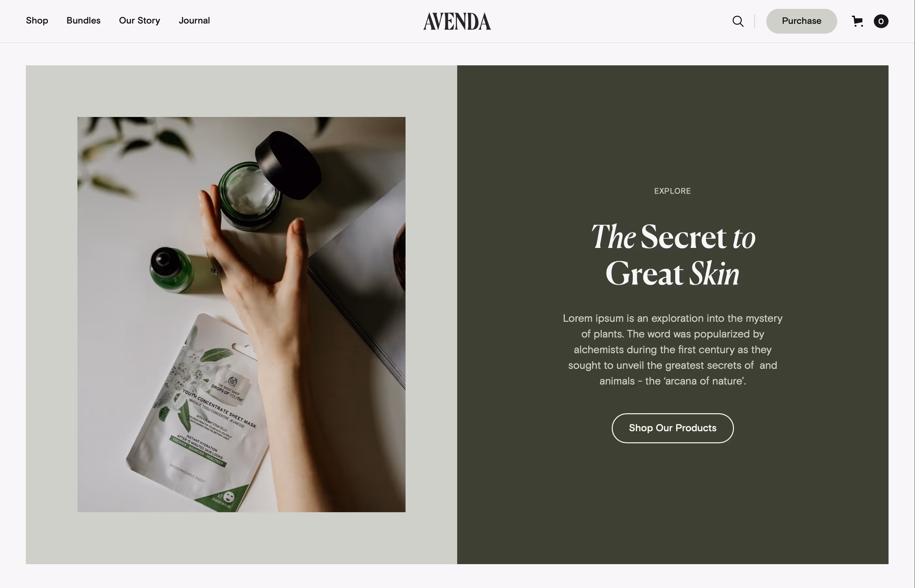Image resolution: width=915 pixels, height=588 pixels.
Task: Navigate to Our Story page
Action: click(x=140, y=21)
